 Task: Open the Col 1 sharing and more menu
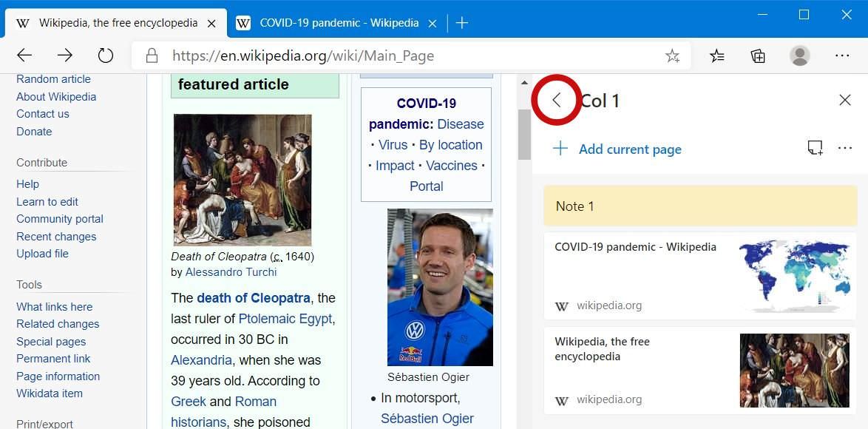point(845,148)
